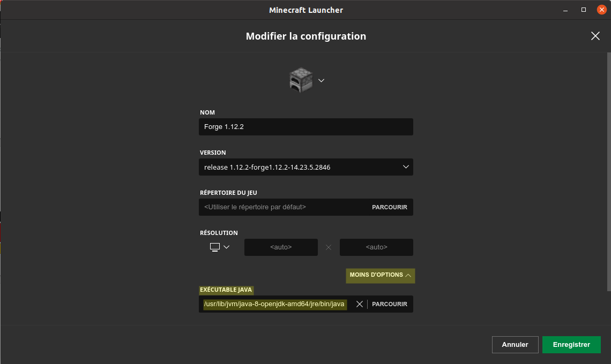
Task: Open the profile icon chooser chevron
Action: point(321,81)
